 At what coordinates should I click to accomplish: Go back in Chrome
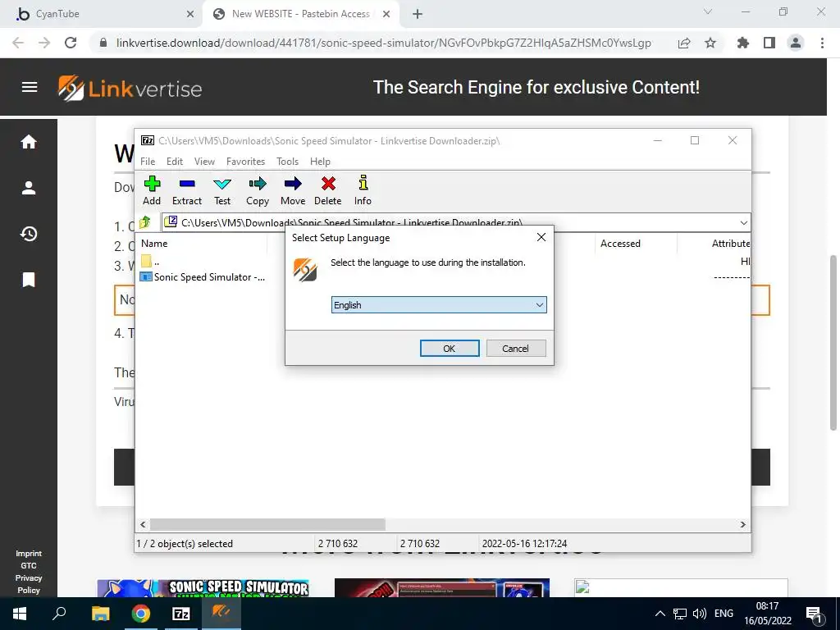pyautogui.click(x=18, y=43)
